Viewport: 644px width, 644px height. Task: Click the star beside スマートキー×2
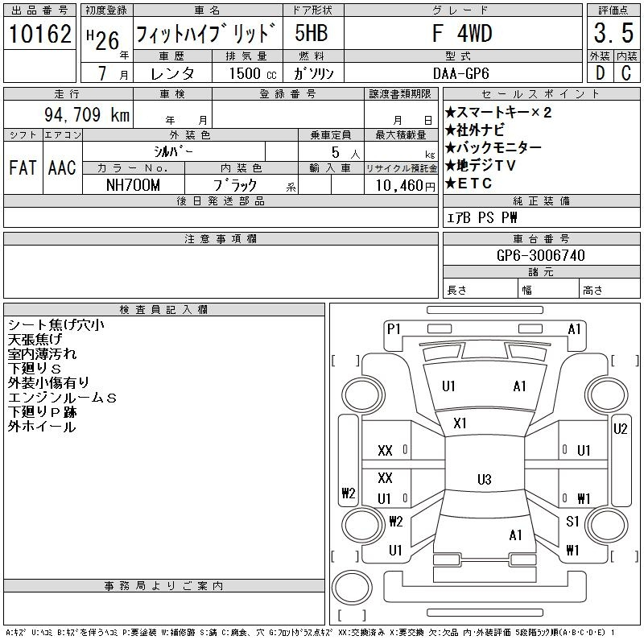click(451, 113)
